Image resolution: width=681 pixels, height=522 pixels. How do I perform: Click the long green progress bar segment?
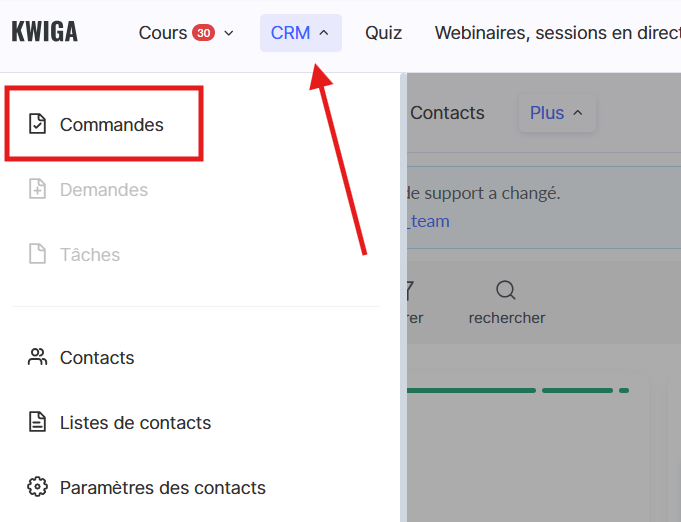tap(472, 390)
